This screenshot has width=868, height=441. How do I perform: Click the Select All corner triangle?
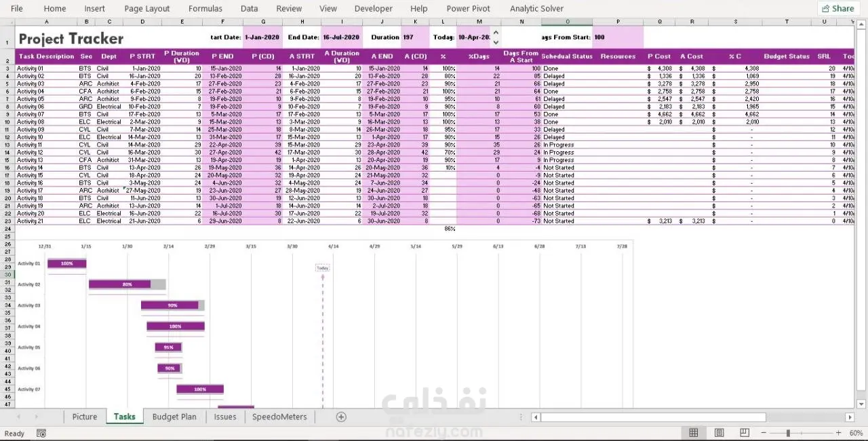pos(7,22)
